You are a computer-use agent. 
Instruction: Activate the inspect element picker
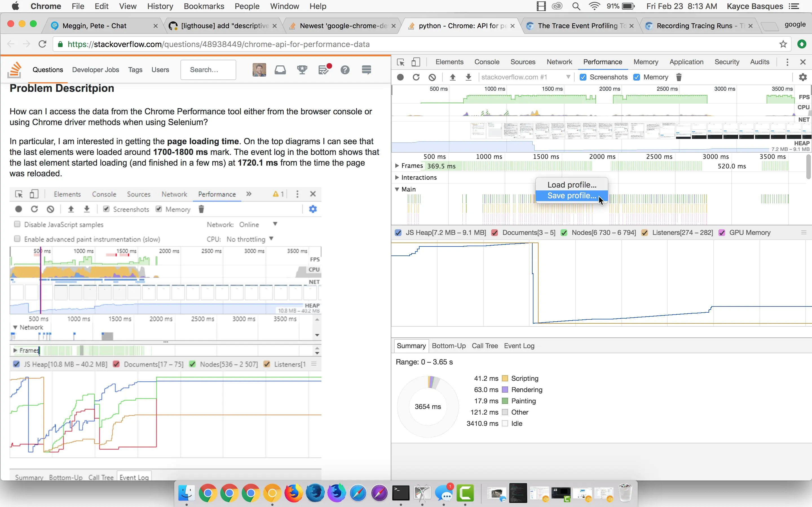400,62
